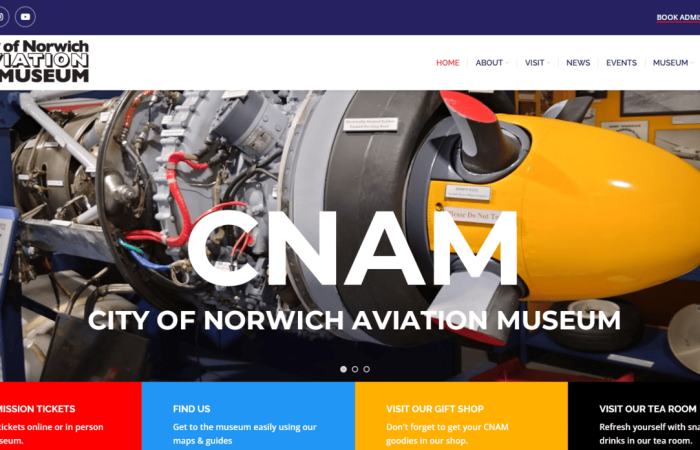
Task: Open the Find Us panel heading
Action: (192, 409)
